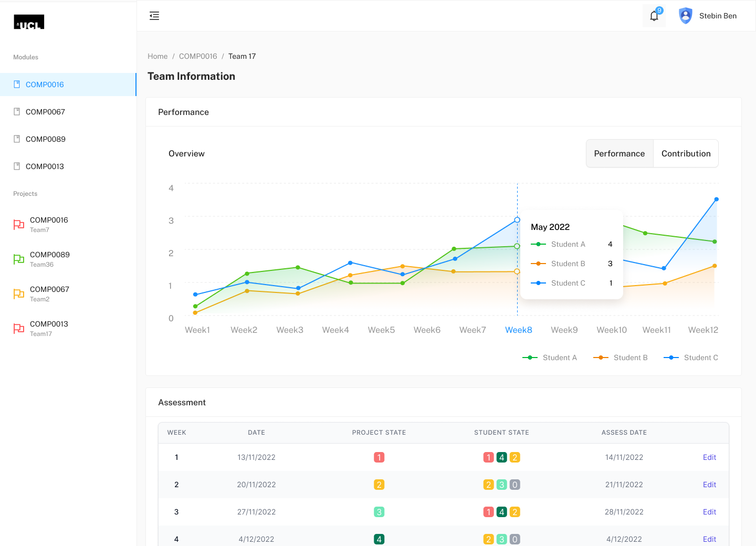
Task: Select Week8 label on chart axis
Action: tap(519, 330)
